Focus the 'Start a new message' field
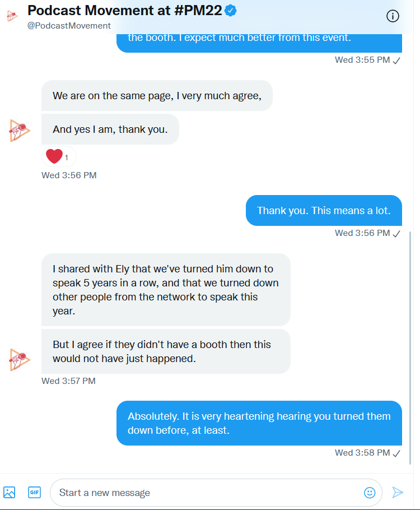Image resolution: width=420 pixels, height=510 pixels. tap(207, 493)
